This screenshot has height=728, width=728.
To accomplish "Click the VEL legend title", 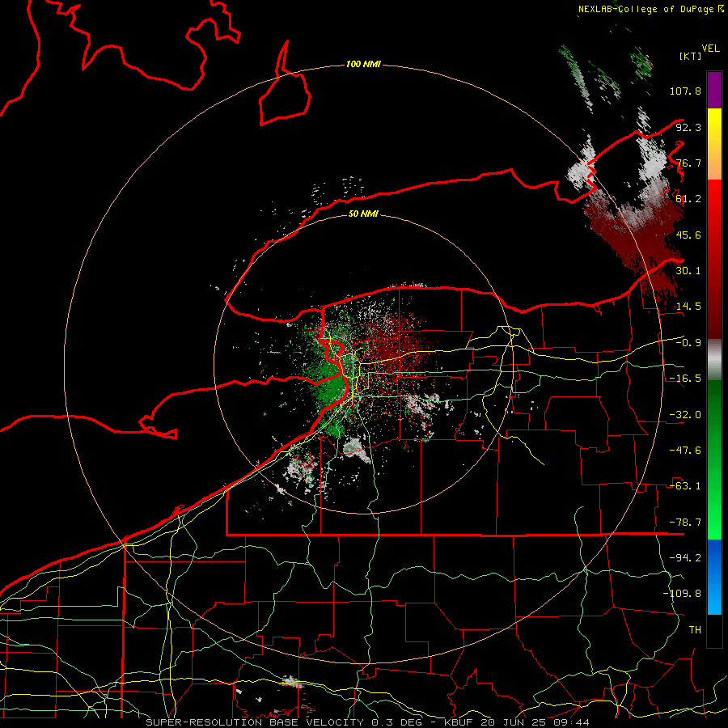I will 710,49.
